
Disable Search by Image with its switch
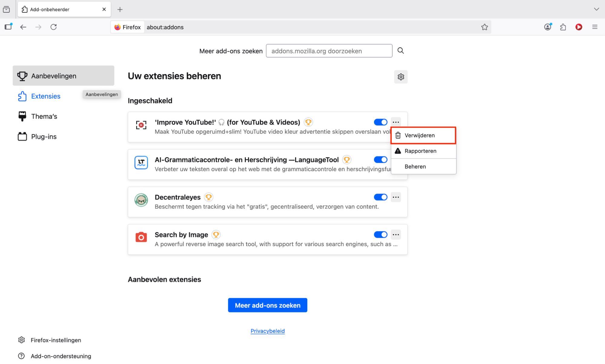pos(380,234)
